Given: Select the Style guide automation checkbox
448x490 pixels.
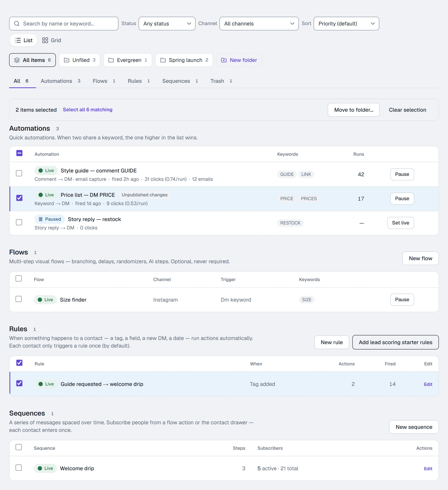Looking at the screenshot, I should (19, 173).
